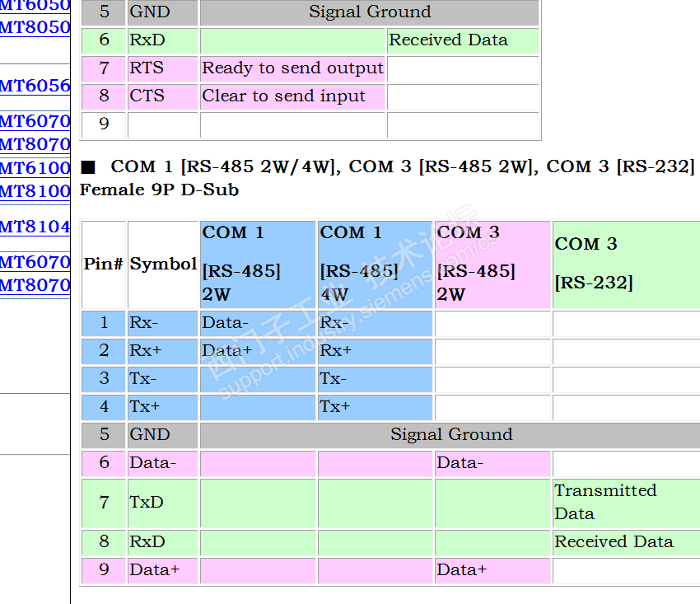
Task: Click the Ready to send output cell
Action: coord(292,68)
